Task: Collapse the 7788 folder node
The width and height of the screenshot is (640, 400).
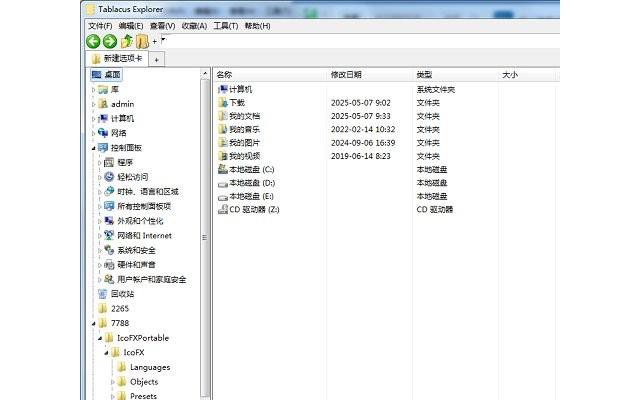Action: [93, 323]
